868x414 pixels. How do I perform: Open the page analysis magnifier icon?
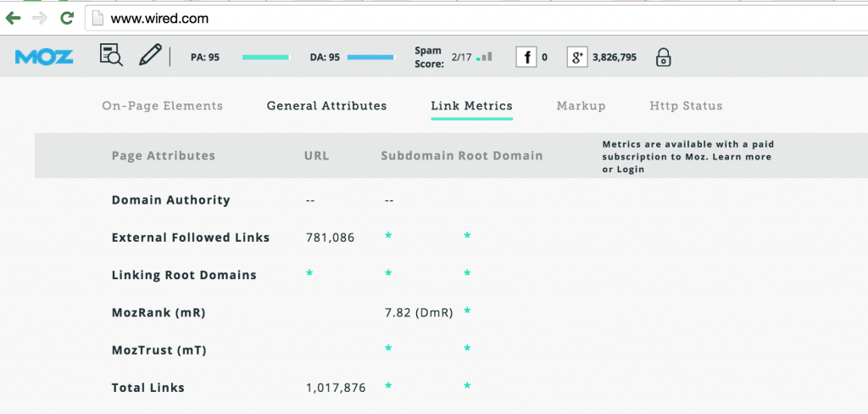point(111,56)
